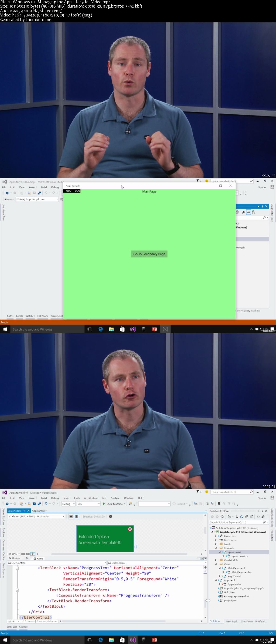Open the Locals debug tab

19,316
